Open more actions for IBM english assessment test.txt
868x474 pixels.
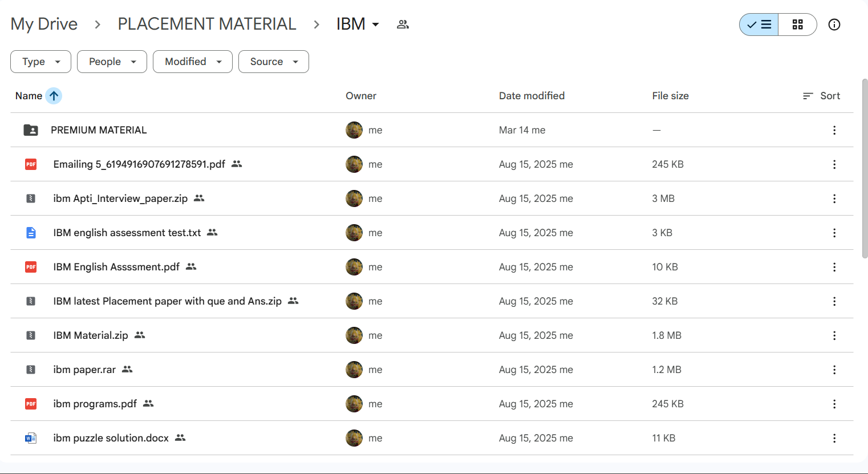click(x=834, y=233)
